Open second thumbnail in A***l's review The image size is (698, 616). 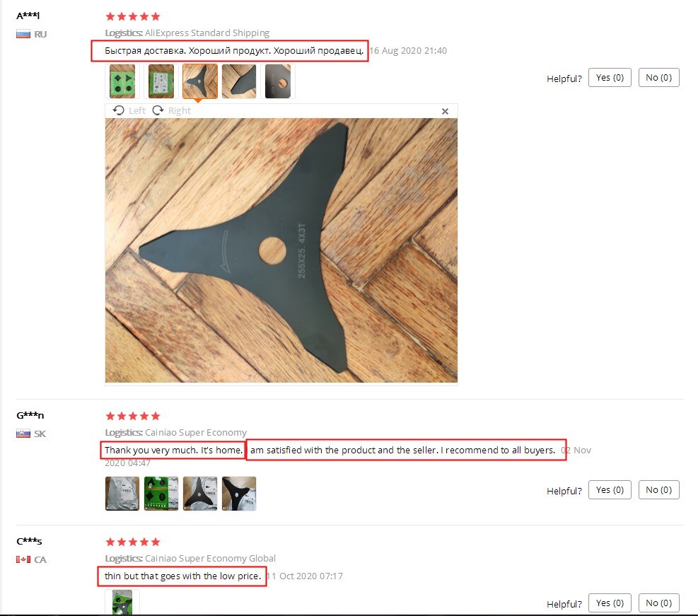tap(161, 81)
